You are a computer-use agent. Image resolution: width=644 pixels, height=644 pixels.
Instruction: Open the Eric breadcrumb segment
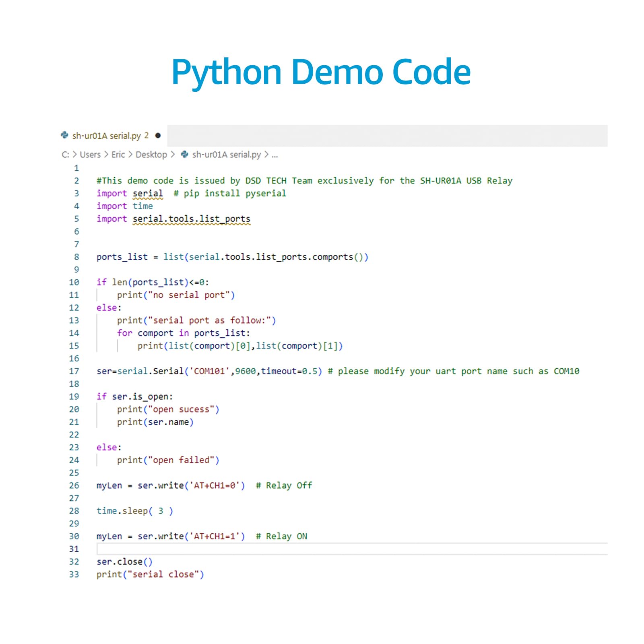118,155
